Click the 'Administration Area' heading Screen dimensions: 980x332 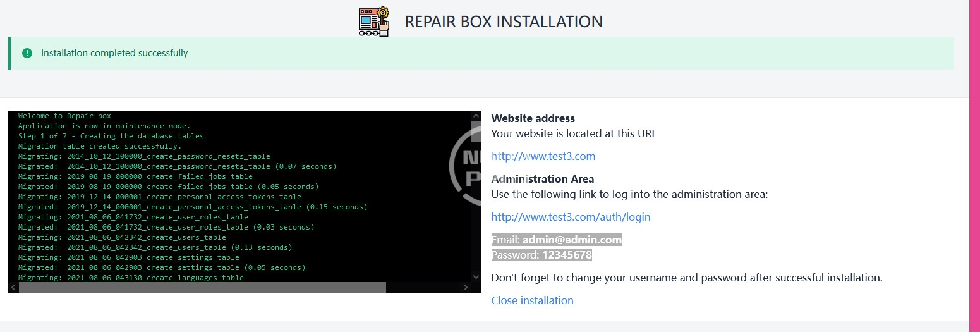click(542, 179)
